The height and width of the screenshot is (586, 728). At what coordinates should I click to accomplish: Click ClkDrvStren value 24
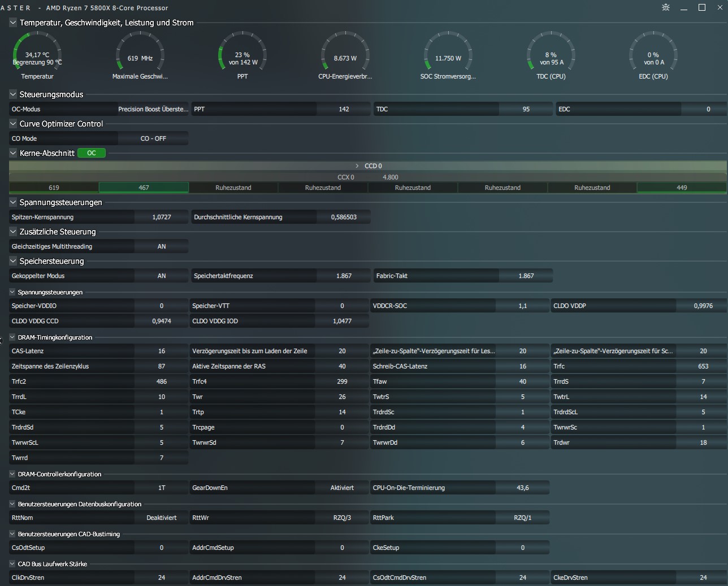pos(162,578)
